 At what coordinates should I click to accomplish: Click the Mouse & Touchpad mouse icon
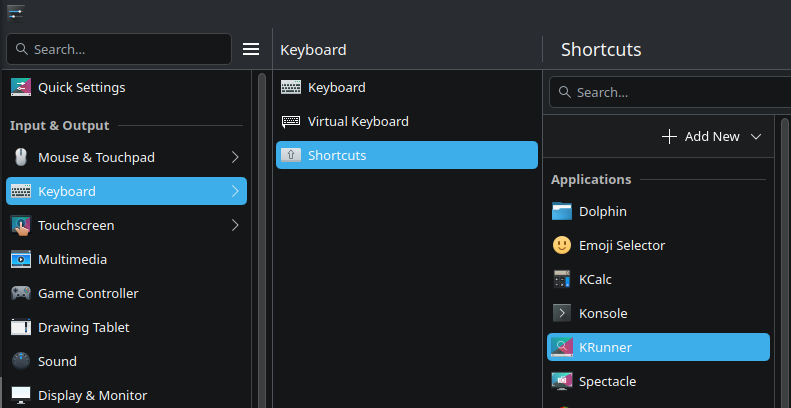click(21, 157)
